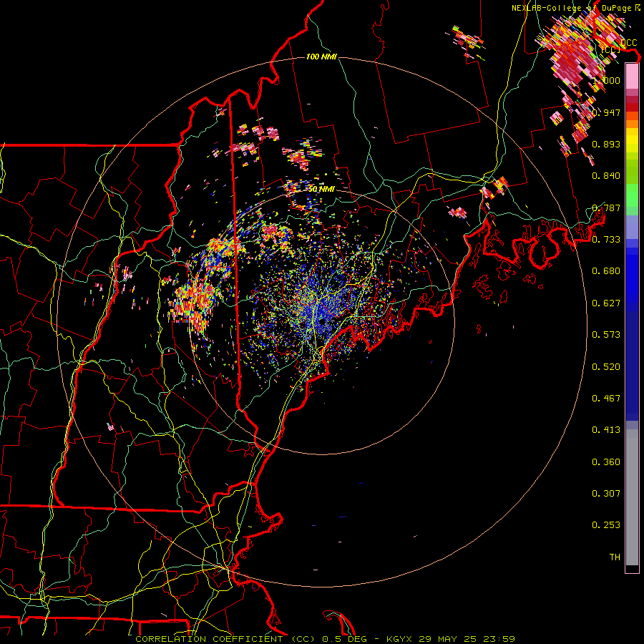Click the 29 MAY 25 date stamp
Image resolution: width=644 pixels, height=644 pixels.
click(448, 639)
